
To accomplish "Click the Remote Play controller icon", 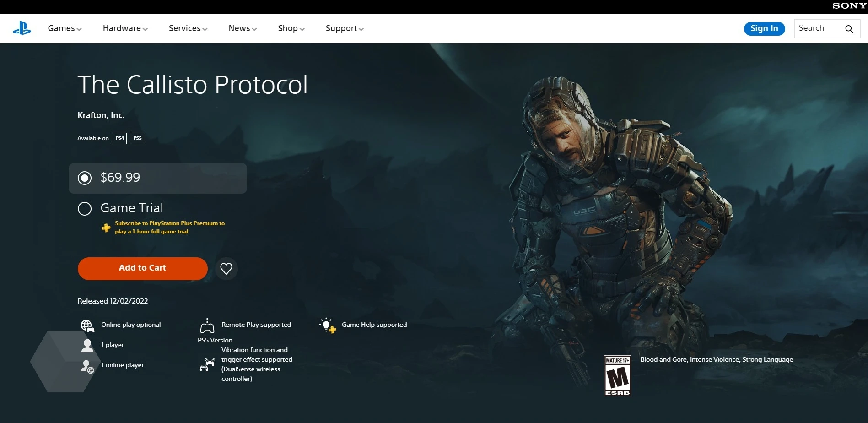I will coord(207,325).
